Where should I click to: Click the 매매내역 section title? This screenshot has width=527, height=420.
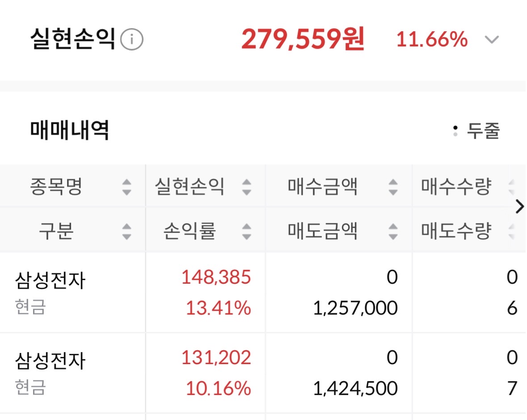tap(70, 131)
